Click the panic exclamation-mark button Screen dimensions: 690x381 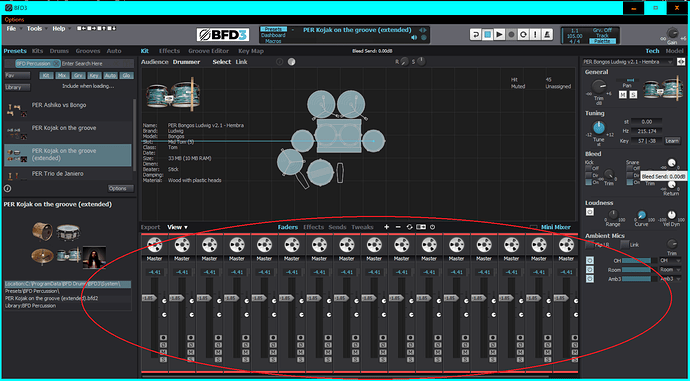[x=535, y=35]
